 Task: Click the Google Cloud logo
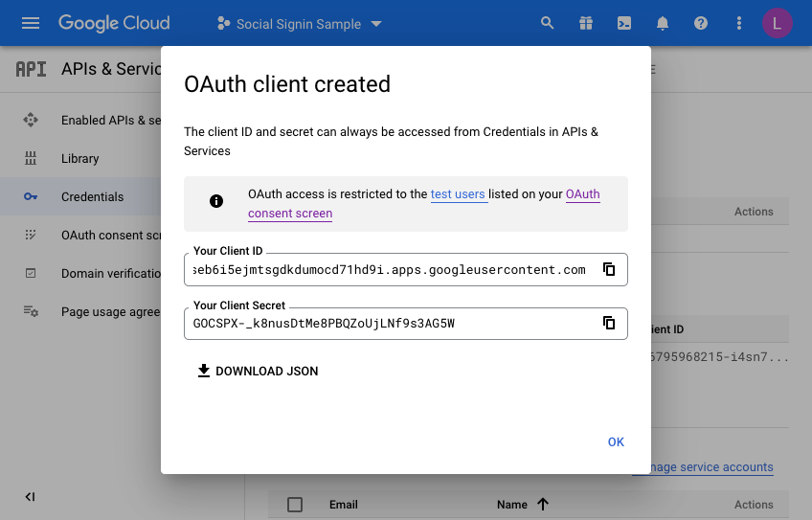tap(114, 23)
